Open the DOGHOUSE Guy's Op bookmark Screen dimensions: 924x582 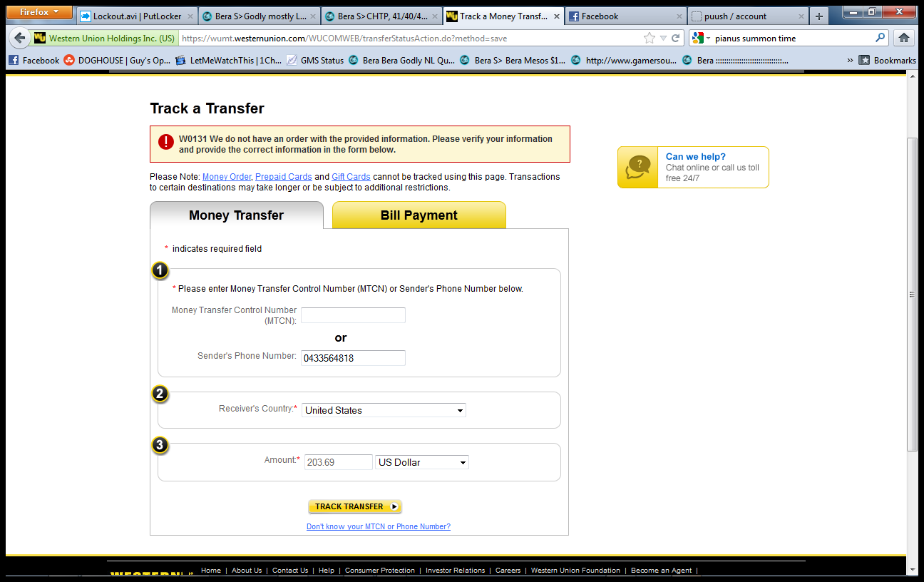[x=117, y=61]
